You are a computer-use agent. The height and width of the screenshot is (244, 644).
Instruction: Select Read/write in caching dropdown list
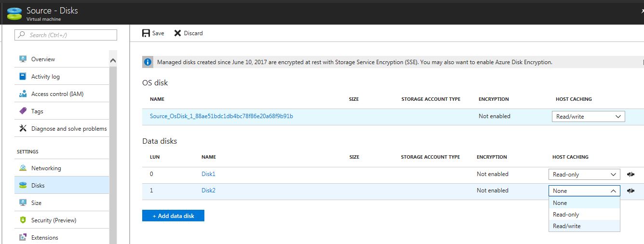click(584, 226)
